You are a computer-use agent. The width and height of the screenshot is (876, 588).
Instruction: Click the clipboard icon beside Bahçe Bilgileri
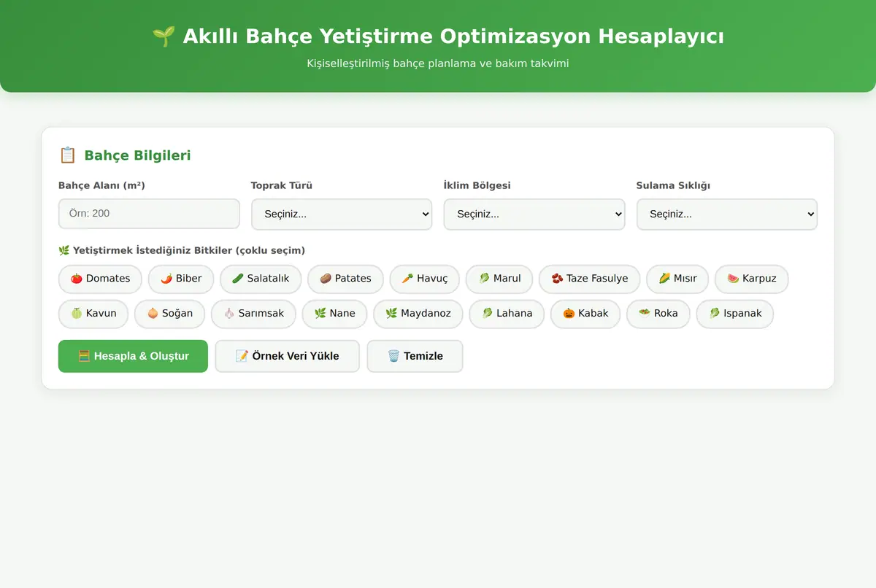tap(67, 155)
